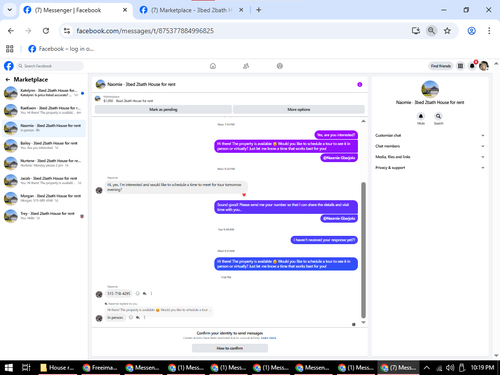
Task: Expand Media, files and links section
Action: click(x=430, y=157)
